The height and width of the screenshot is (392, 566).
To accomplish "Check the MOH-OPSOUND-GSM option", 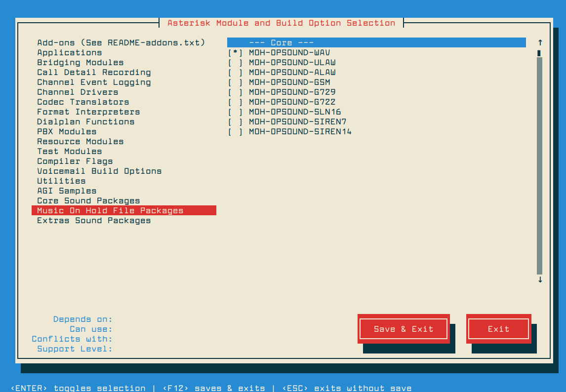I will [x=235, y=82].
